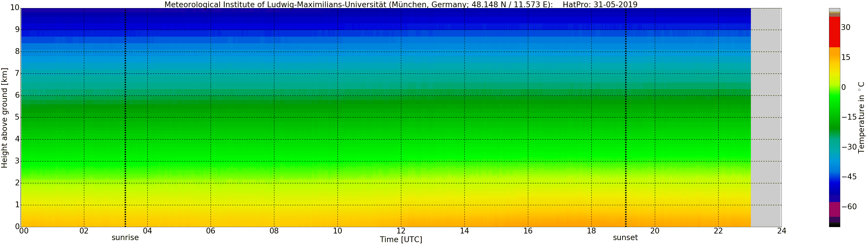Click the sunrise dotted vertical line marker
This screenshot has width=868, height=245.
coord(125,118)
